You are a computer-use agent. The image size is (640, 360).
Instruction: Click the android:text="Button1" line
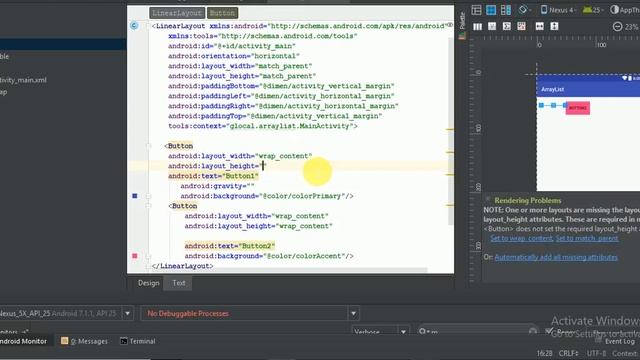(x=213, y=176)
